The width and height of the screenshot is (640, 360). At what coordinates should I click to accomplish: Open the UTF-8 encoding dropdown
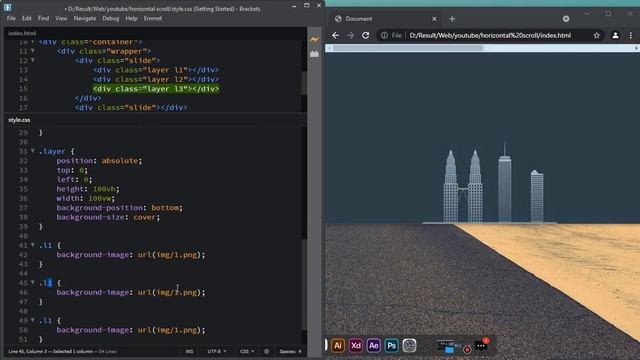(x=217, y=351)
